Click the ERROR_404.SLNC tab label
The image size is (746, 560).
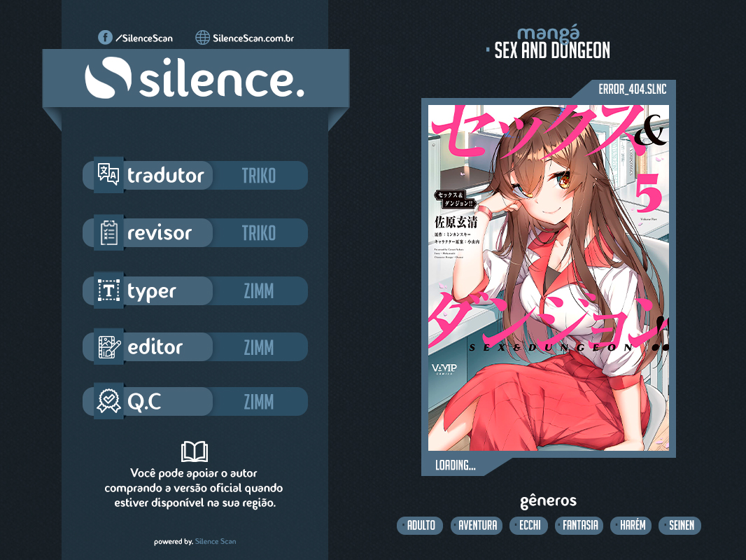(x=633, y=89)
